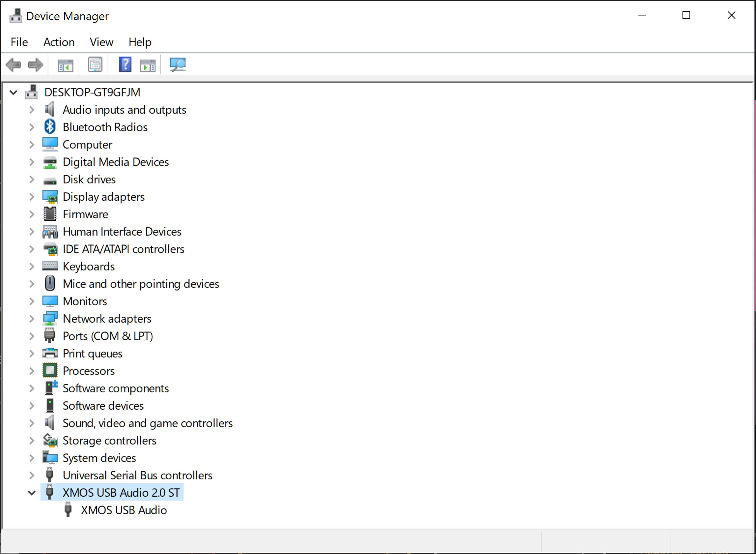This screenshot has height=554, width=756.
Task: Expand the Display adapters category
Action: (x=32, y=197)
